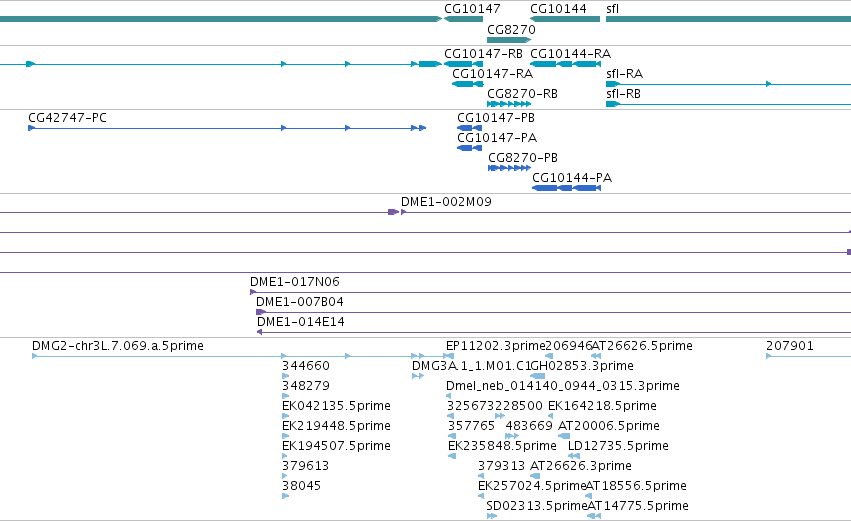The width and height of the screenshot is (851, 521).
Task: Select transcript label CG10147-RA
Action: tap(492, 74)
